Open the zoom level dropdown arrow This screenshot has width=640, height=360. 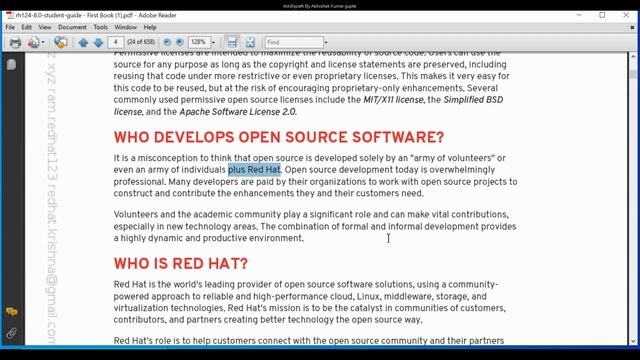click(213, 42)
